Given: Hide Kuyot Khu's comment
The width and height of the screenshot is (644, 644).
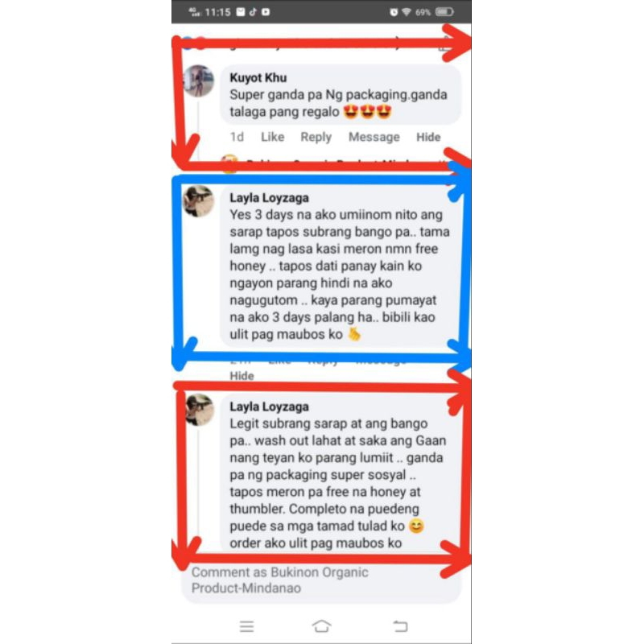Looking at the screenshot, I should [x=428, y=137].
